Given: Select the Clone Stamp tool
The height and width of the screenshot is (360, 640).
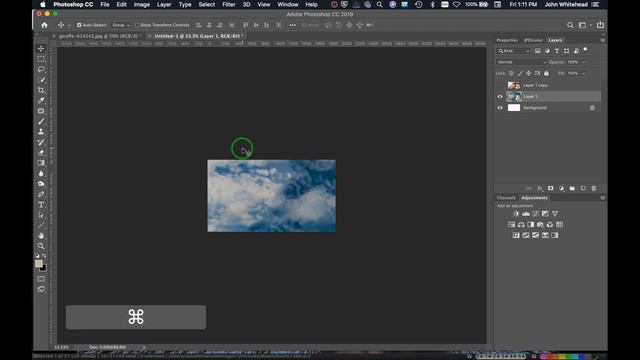Looking at the screenshot, I should click(41, 132).
